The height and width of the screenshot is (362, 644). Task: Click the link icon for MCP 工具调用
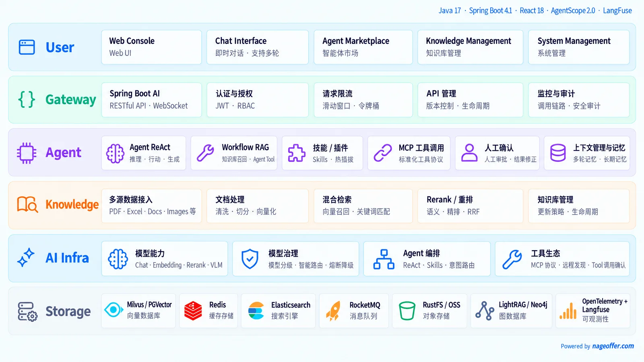click(x=382, y=153)
